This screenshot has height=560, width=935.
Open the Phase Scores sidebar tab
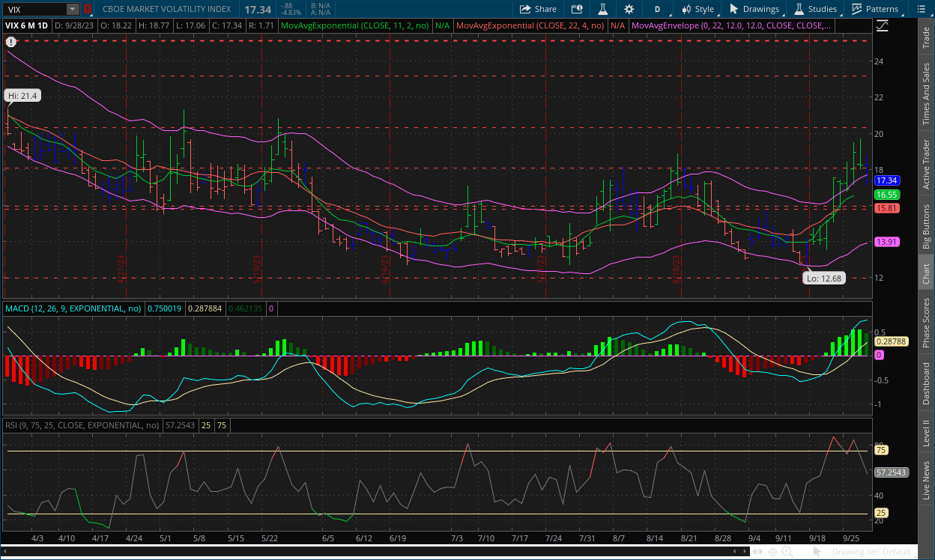pyautogui.click(x=927, y=323)
